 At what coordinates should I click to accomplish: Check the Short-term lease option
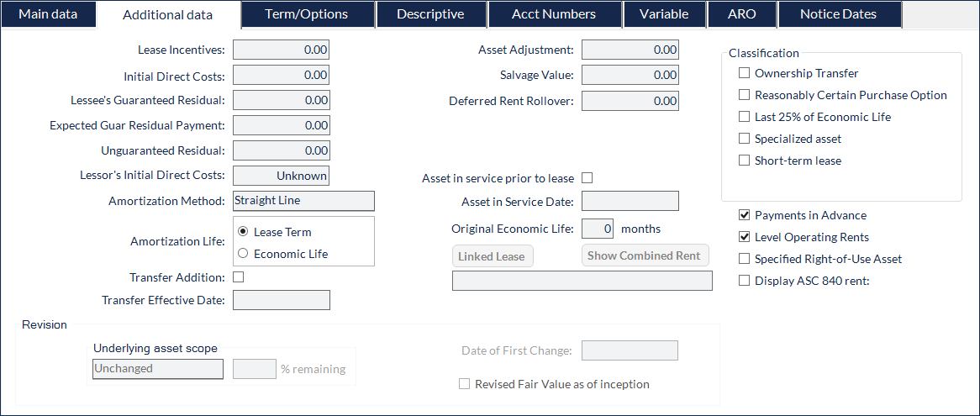click(x=744, y=161)
